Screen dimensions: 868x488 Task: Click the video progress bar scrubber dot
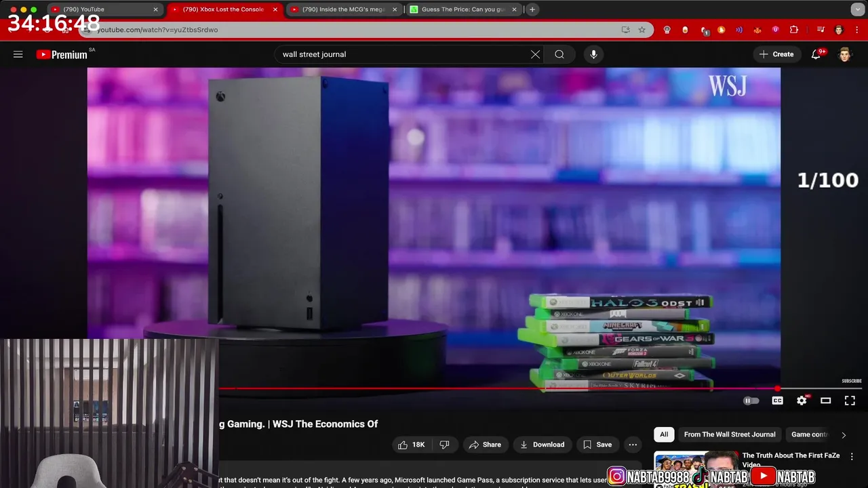point(776,389)
